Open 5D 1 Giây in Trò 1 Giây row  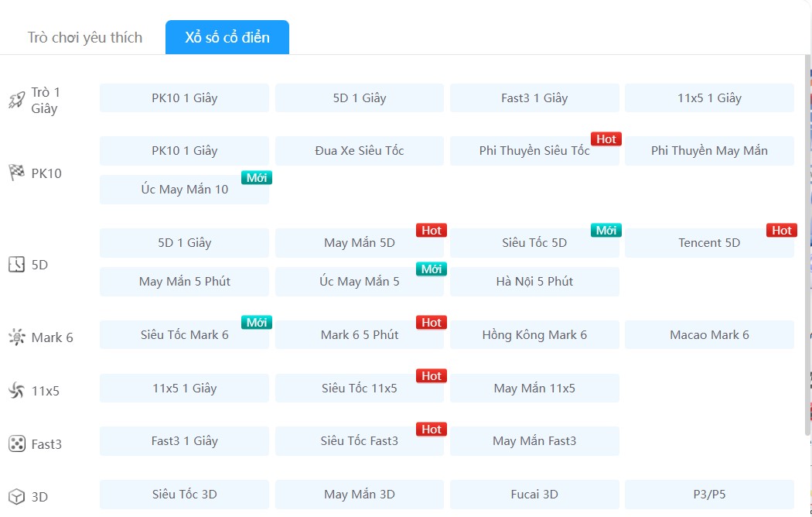coord(360,98)
